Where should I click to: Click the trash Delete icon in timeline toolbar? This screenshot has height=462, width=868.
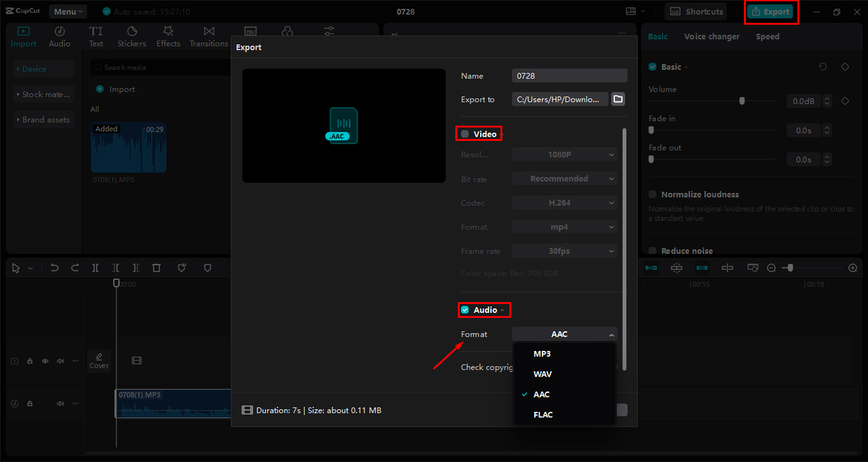click(157, 268)
